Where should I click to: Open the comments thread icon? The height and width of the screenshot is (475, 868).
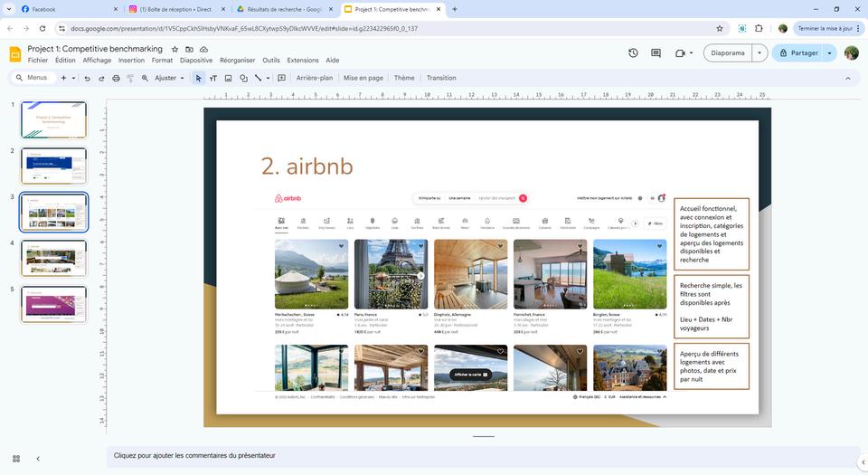pos(656,53)
